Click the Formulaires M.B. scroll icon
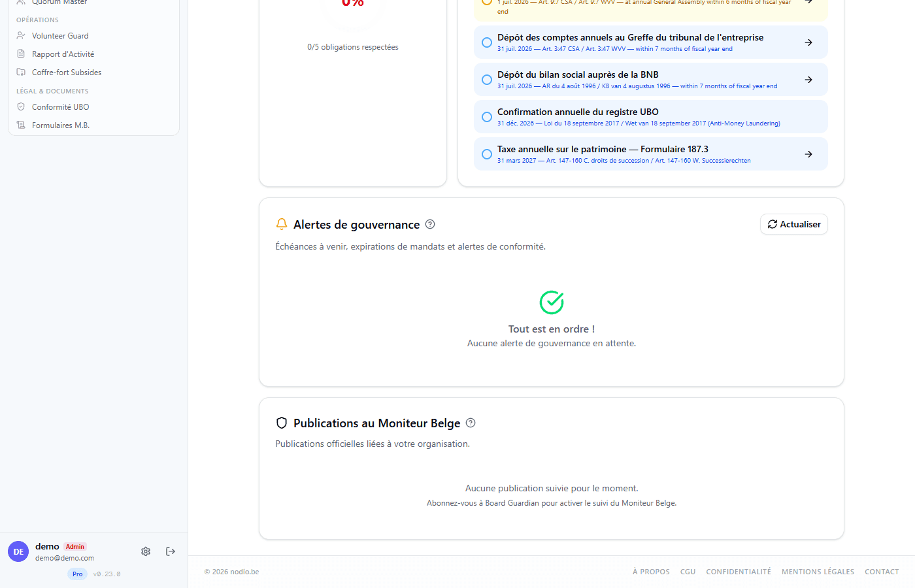This screenshot has height=588, width=915. (x=21, y=125)
